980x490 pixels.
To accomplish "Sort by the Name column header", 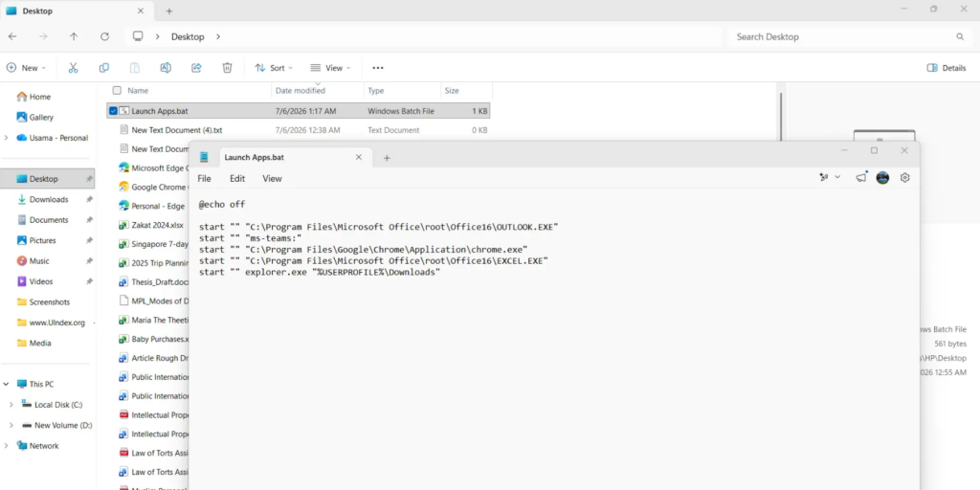I will 138,91.
